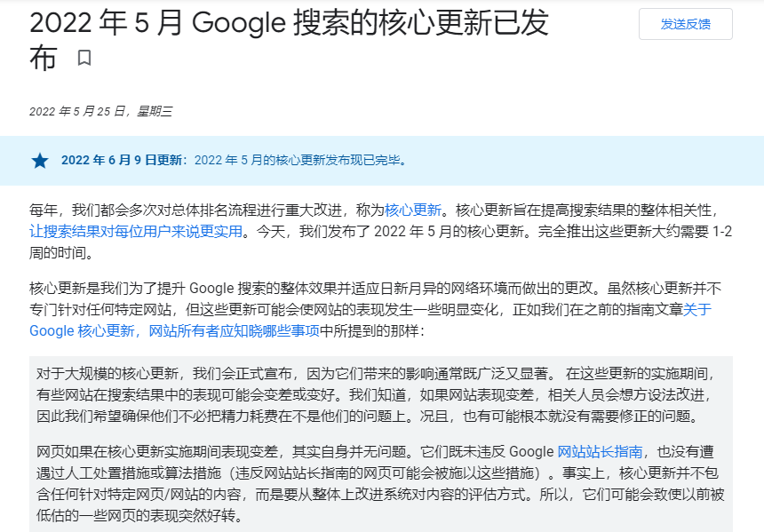Click the star icon in the blue update banner

(38, 162)
